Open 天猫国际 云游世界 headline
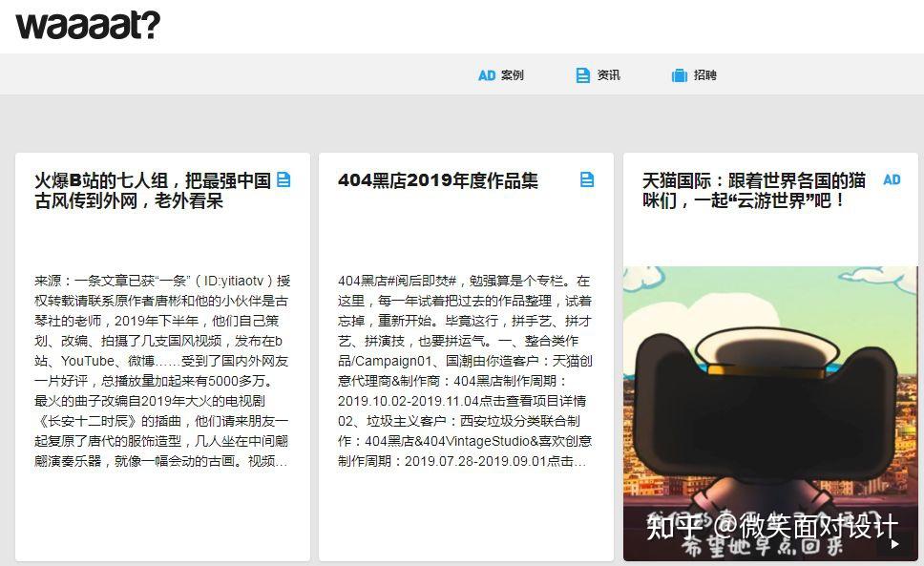The width and height of the screenshot is (924, 566). [754, 190]
